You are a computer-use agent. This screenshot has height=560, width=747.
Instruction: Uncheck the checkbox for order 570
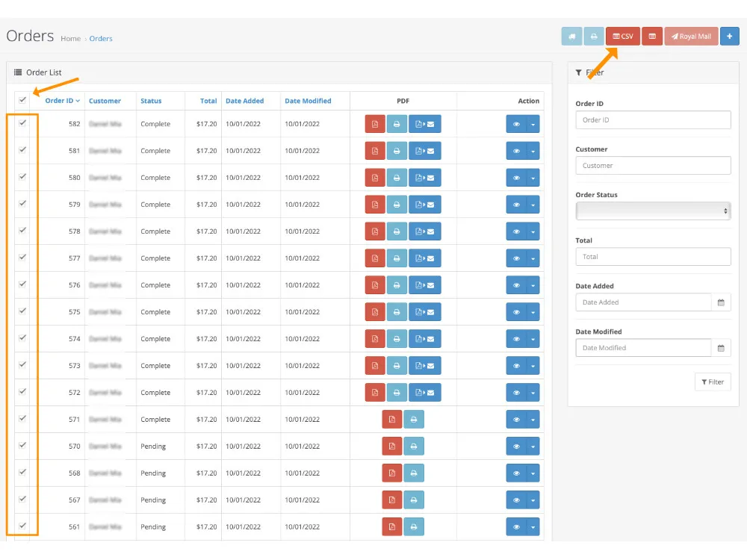click(x=22, y=446)
